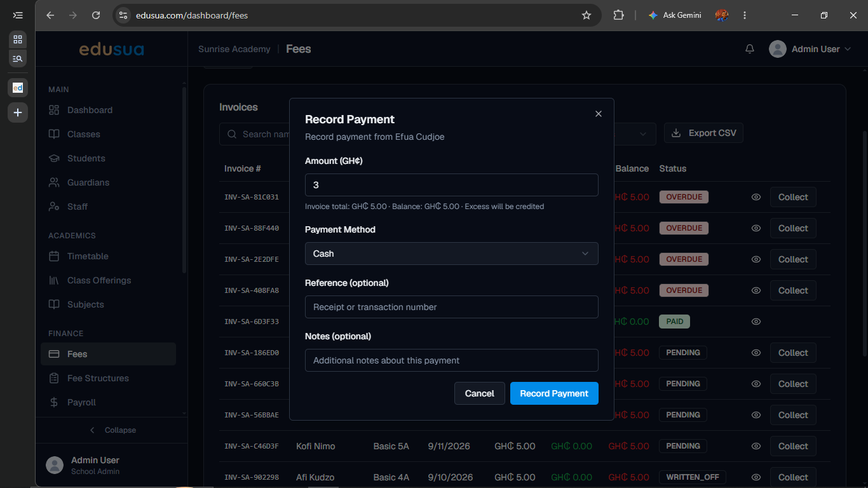868x488 pixels.
Task: Collect payment for Kofi Nimo's invoice
Action: [793, 446]
